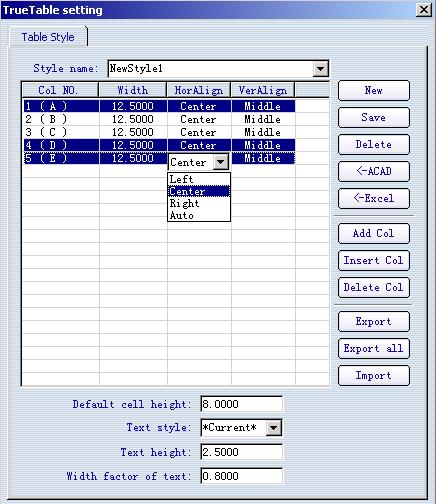Click the Insert Col button
The image size is (436, 504).
coord(374,260)
